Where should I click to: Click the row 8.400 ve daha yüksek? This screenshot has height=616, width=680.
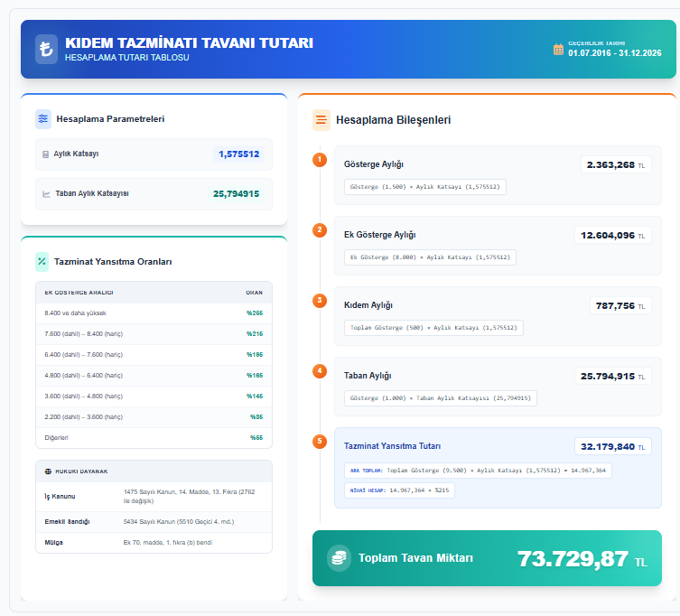[154, 313]
